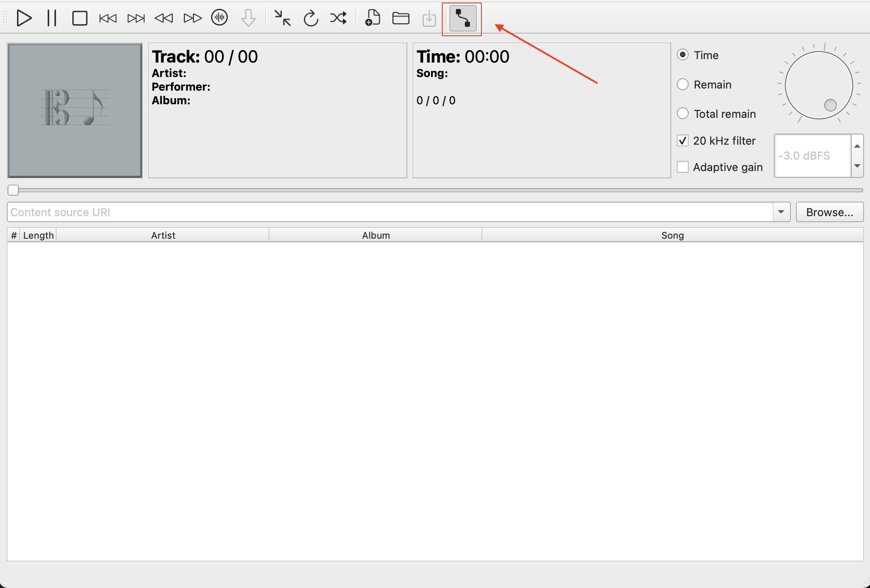
Task: Stop playback with the square Stop icon
Action: (x=80, y=18)
